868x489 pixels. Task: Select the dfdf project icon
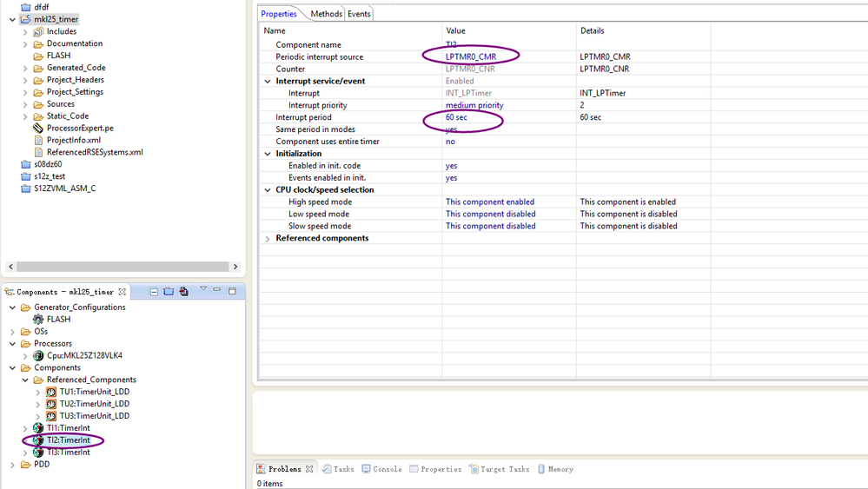(x=25, y=7)
